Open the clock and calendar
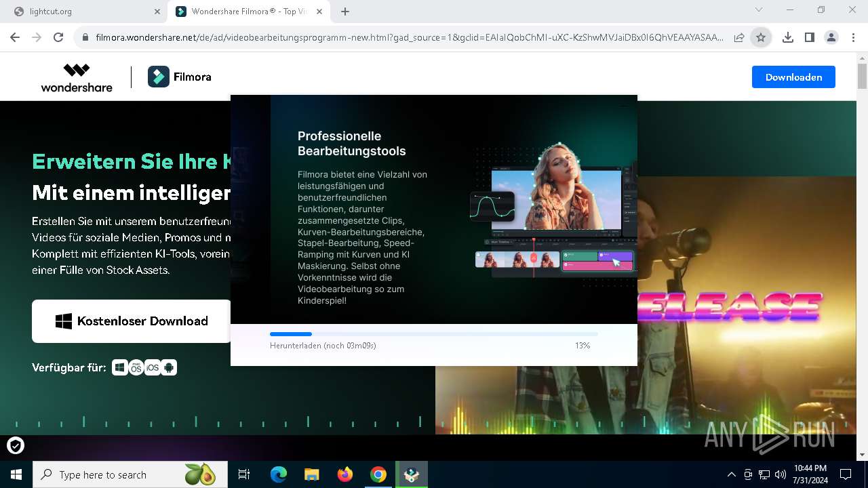Screen dimensions: 868x488 click(x=810, y=474)
